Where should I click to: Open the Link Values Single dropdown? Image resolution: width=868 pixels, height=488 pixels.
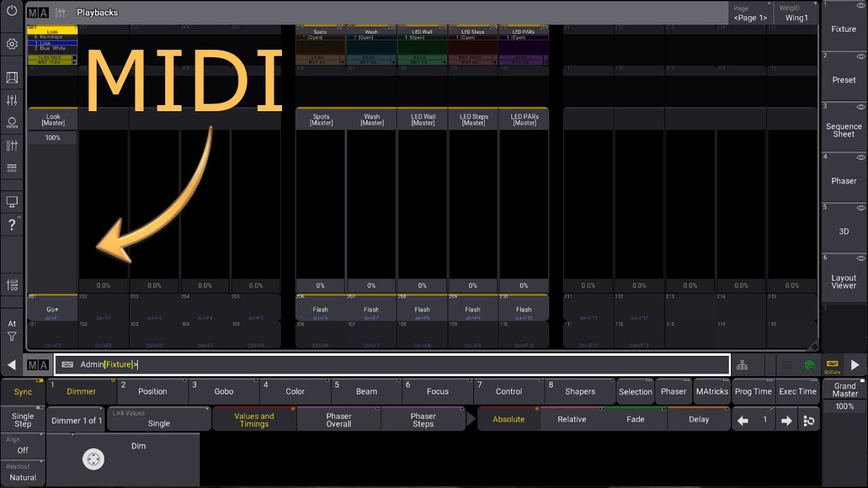pos(159,419)
